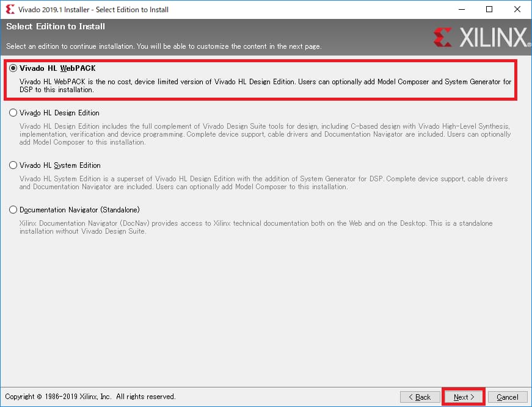This screenshot has height=407, width=532.
Task: Click the Xilinx copyright notice text
Action: pos(90,397)
